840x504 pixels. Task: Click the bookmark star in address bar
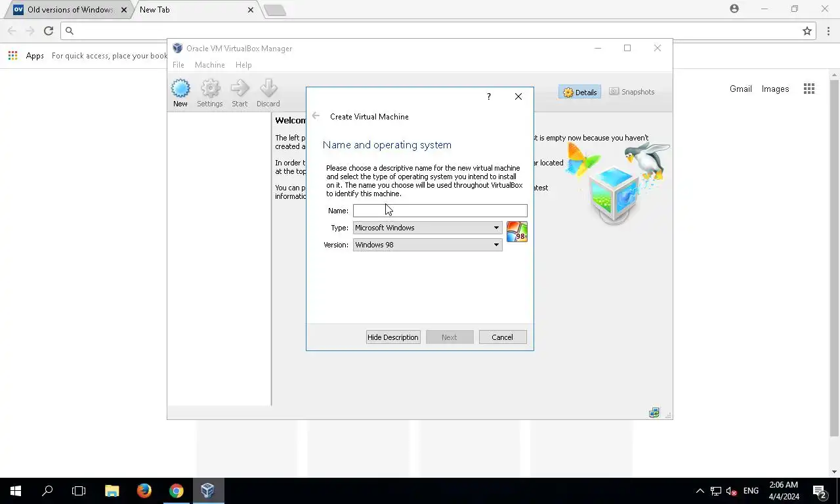click(807, 31)
